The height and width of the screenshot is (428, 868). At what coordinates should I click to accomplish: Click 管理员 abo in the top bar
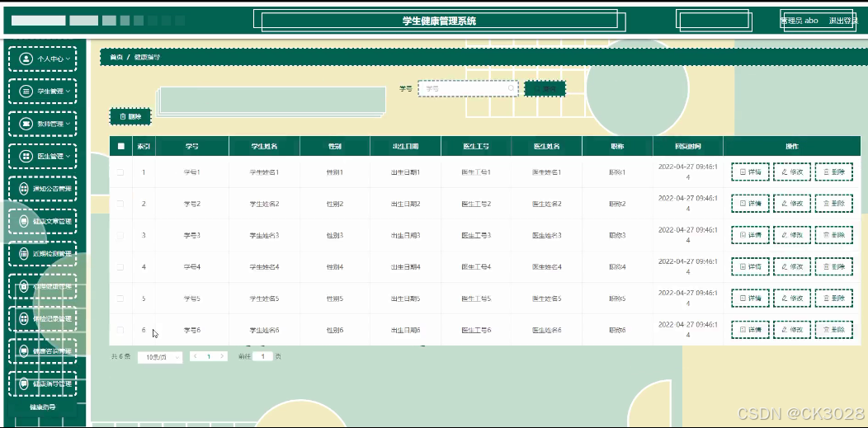[x=799, y=21]
